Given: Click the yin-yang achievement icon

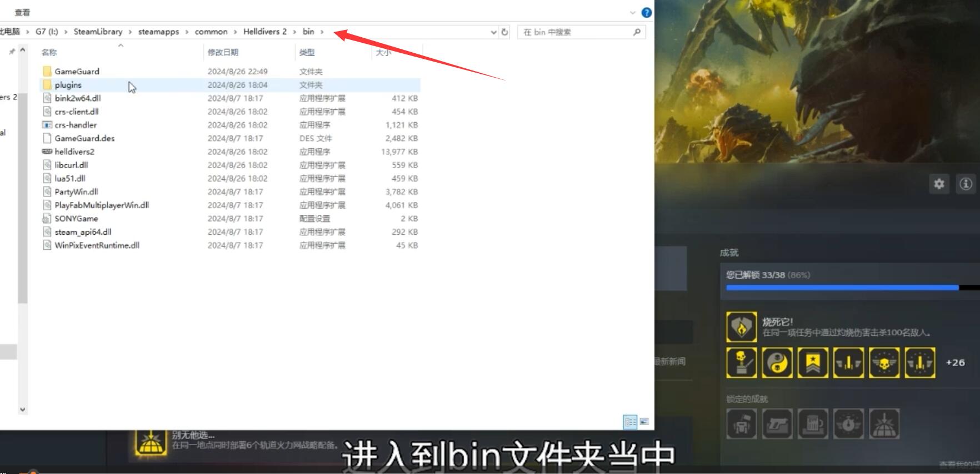Looking at the screenshot, I should pos(777,363).
